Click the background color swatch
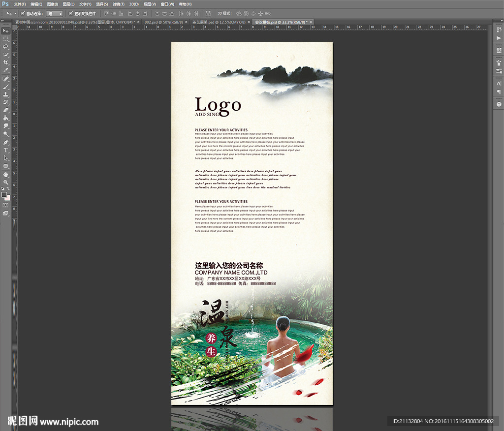 [x=7, y=198]
